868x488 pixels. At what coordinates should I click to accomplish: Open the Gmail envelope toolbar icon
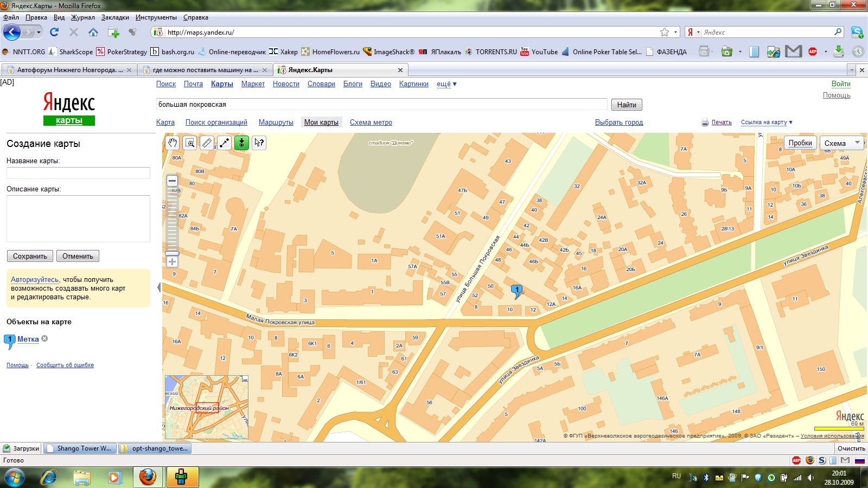click(x=793, y=52)
